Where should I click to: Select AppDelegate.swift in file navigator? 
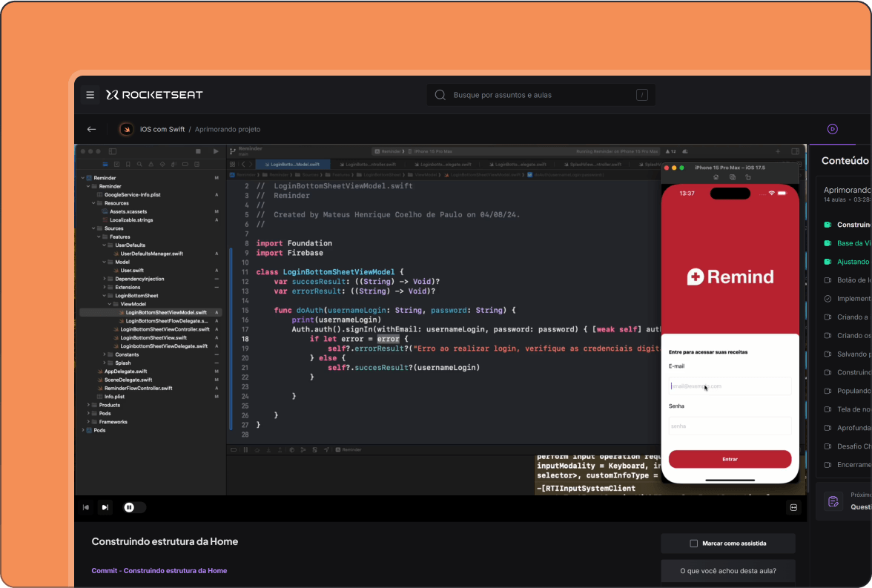click(x=125, y=371)
